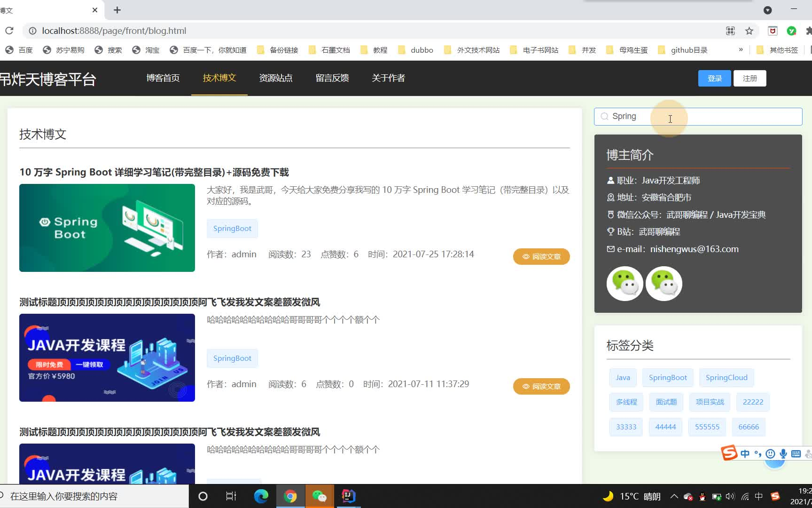The image size is (812, 508).
Task: Open the 教程 bookmark folder
Action: [x=374, y=50]
